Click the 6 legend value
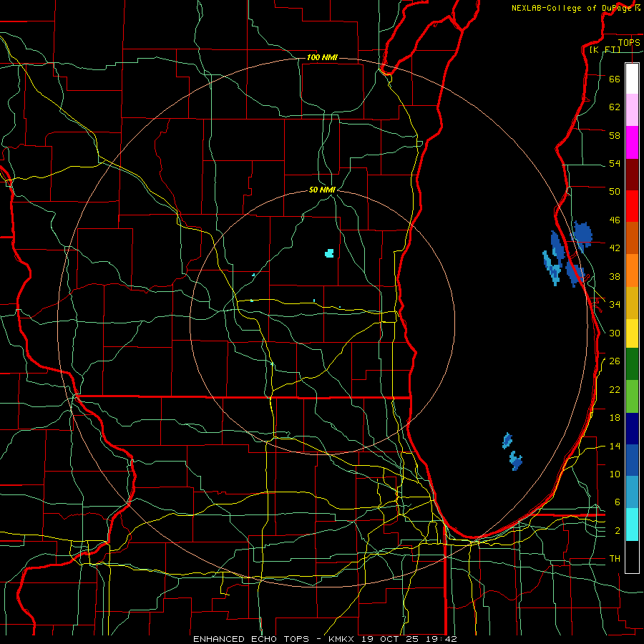 pos(617,502)
